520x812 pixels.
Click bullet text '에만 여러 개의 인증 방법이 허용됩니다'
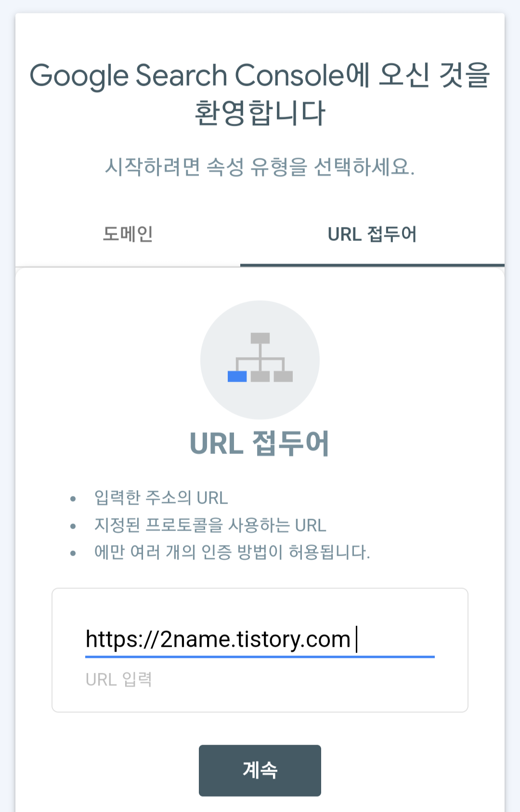coord(232,552)
